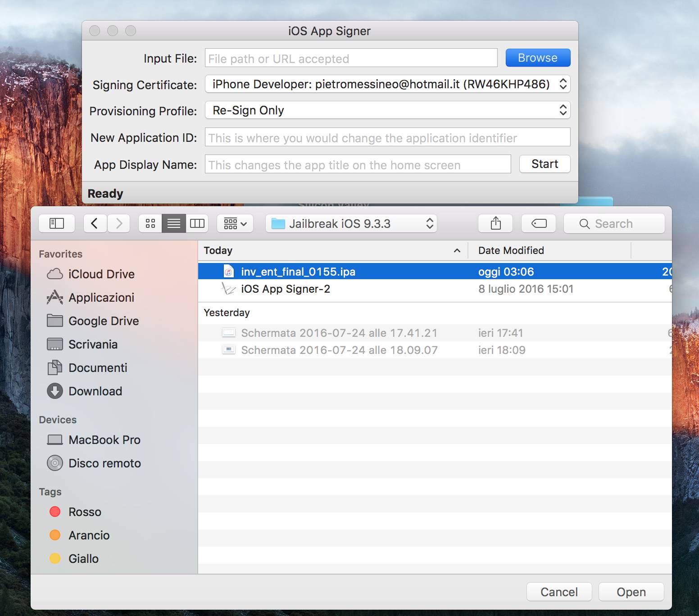699x616 pixels.
Task: Click the App Display Name field
Action: (x=358, y=164)
